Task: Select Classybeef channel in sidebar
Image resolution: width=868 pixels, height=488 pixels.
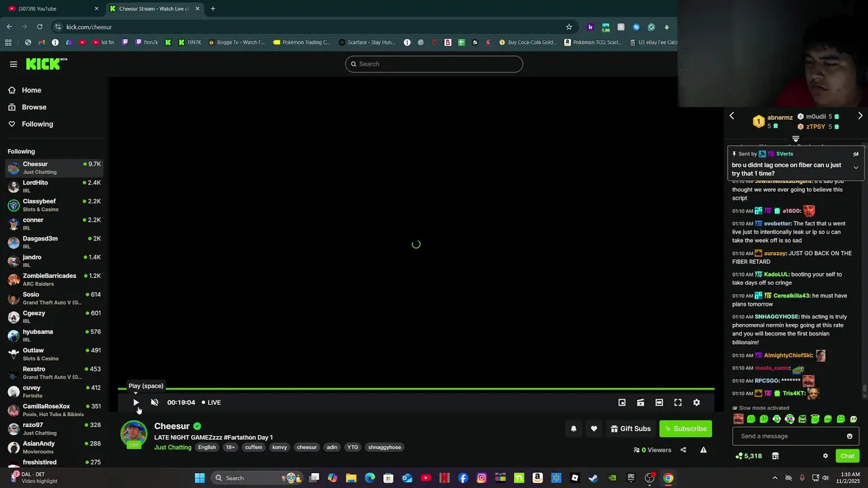Action: pyautogui.click(x=54, y=205)
